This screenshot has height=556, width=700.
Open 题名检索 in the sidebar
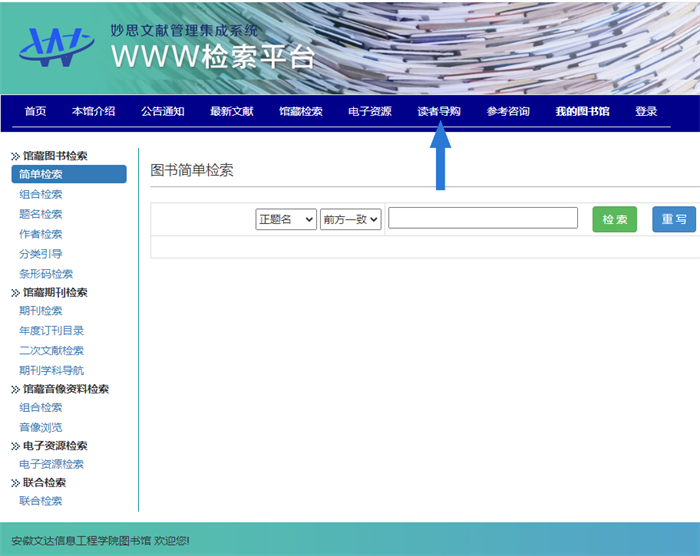tap(41, 214)
